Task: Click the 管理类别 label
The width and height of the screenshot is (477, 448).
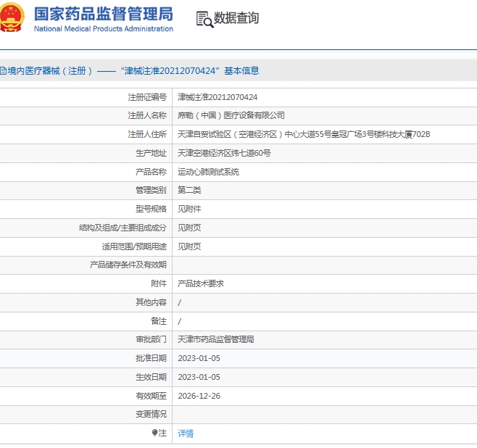Action: [x=152, y=190]
